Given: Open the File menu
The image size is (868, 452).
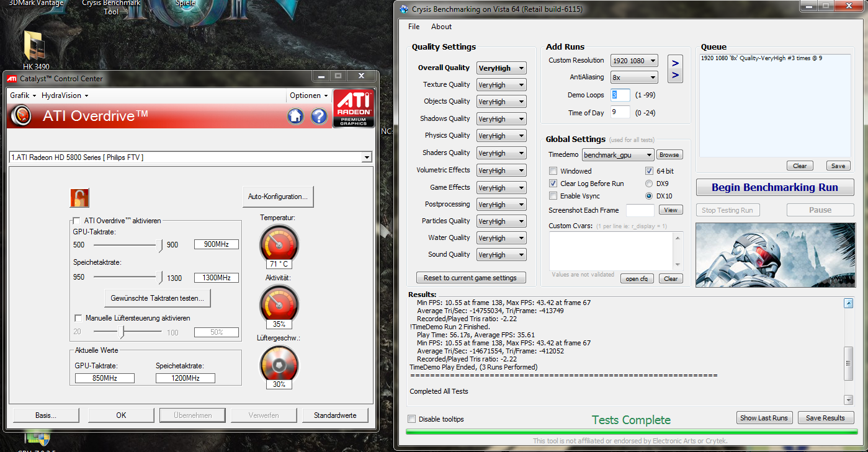Looking at the screenshot, I should click(414, 27).
